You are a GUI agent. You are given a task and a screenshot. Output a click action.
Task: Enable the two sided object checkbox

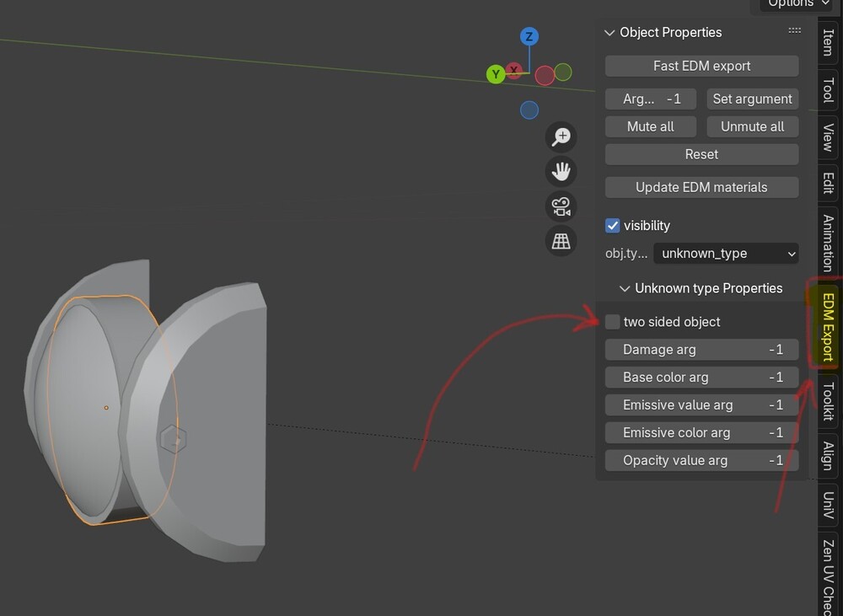pos(612,322)
